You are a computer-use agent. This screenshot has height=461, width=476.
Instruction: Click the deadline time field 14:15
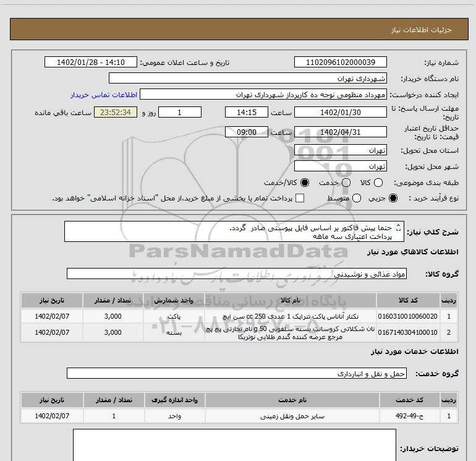pos(247,112)
